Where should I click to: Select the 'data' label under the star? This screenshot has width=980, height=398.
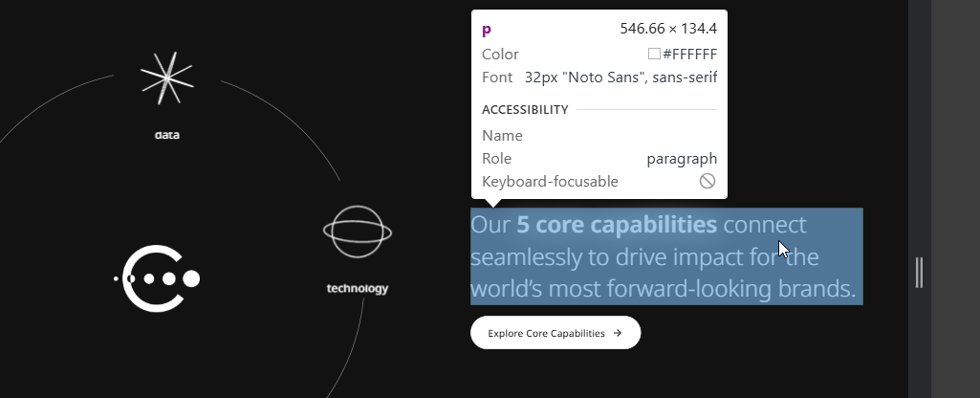click(x=166, y=135)
